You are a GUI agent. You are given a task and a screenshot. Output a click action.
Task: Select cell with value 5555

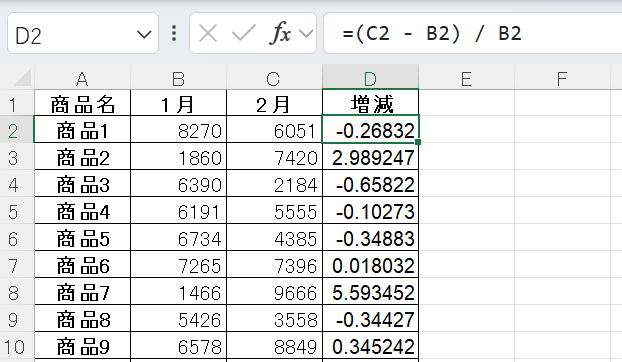(275, 211)
